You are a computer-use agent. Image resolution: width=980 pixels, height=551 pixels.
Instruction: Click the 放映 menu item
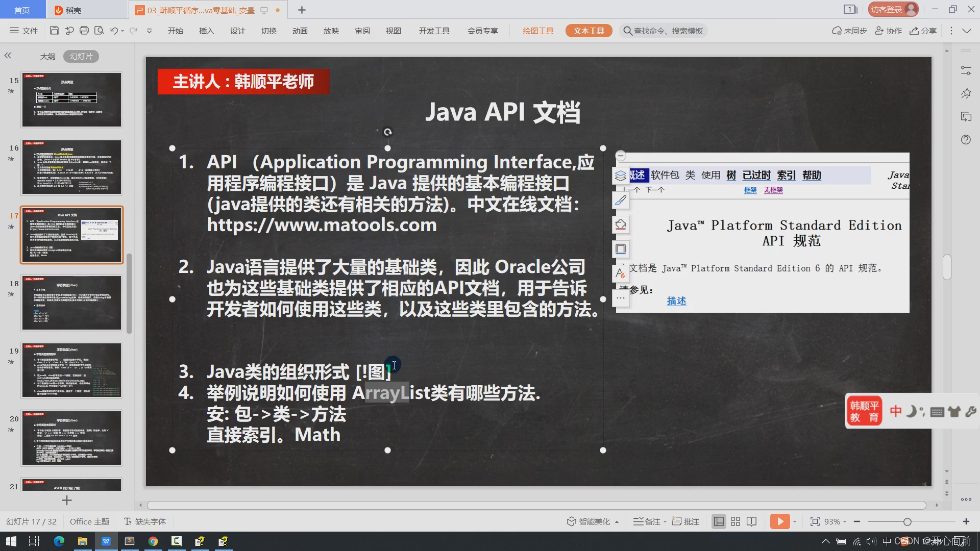tap(330, 30)
